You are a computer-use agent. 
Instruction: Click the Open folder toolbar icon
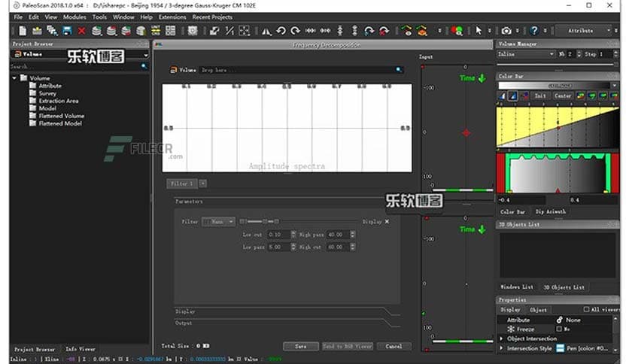(x=38, y=31)
